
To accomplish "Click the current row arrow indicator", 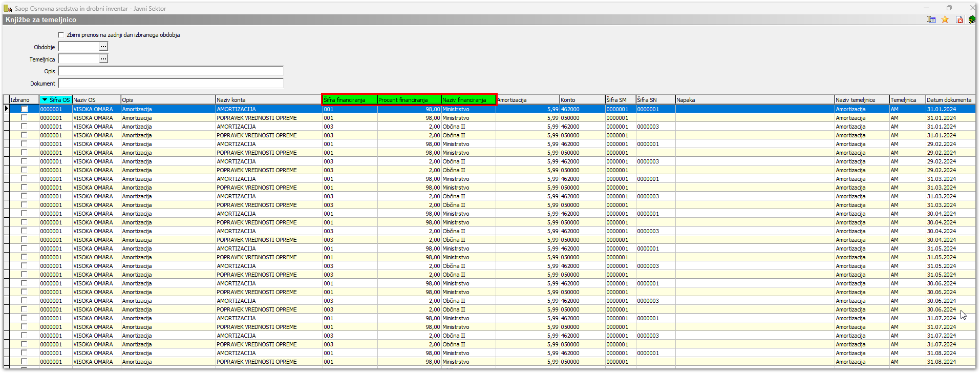I will tap(6, 109).
